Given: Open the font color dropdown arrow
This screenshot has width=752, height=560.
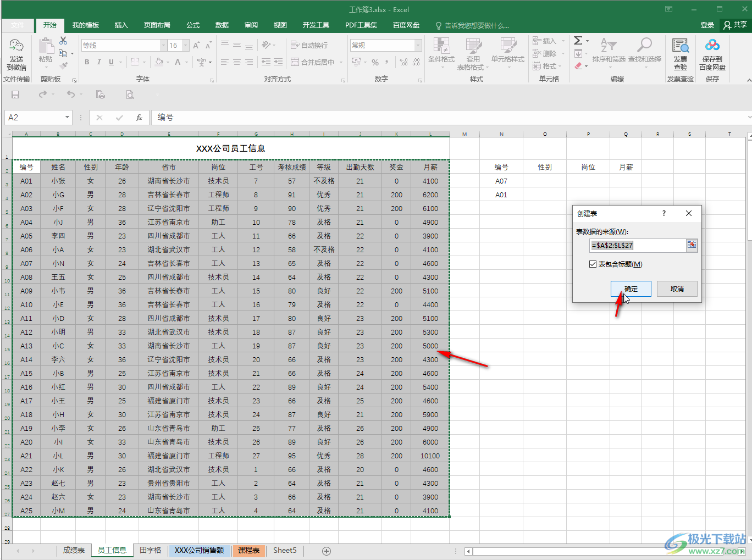Looking at the screenshot, I should [x=186, y=62].
